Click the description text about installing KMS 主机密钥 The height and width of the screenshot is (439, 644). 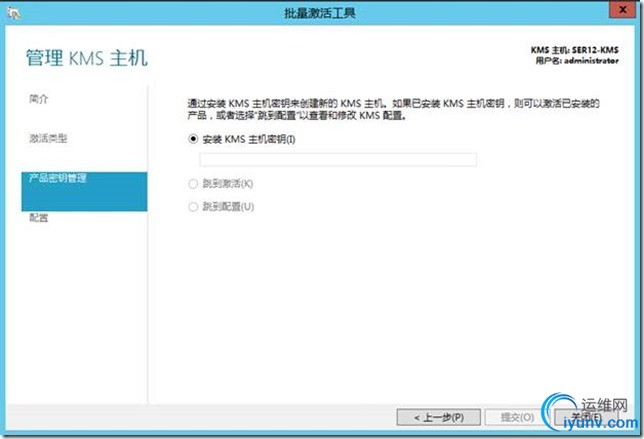[393, 109]
